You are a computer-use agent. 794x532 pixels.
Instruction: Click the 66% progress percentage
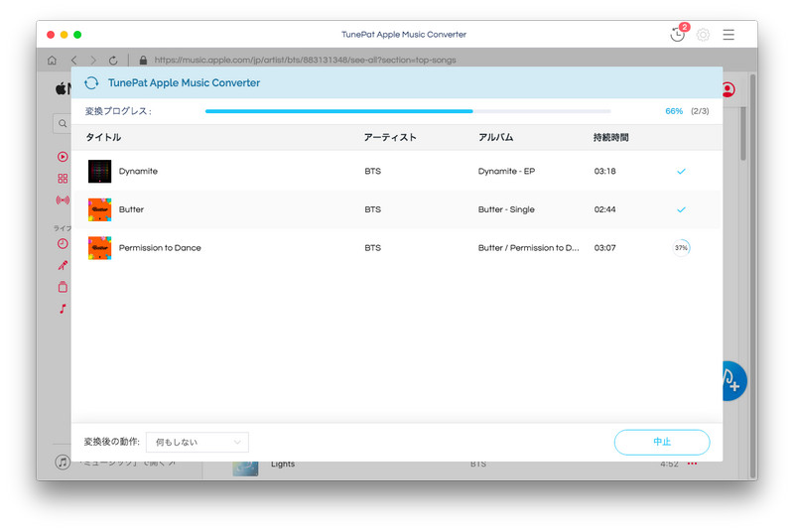click(x=674, y=111)
